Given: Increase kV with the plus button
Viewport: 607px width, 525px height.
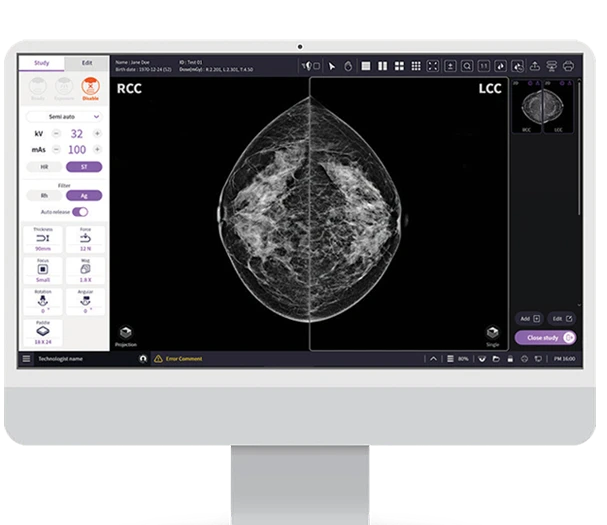Looking at the screenshot, I should pyautogui.click(x=97, y=134).
